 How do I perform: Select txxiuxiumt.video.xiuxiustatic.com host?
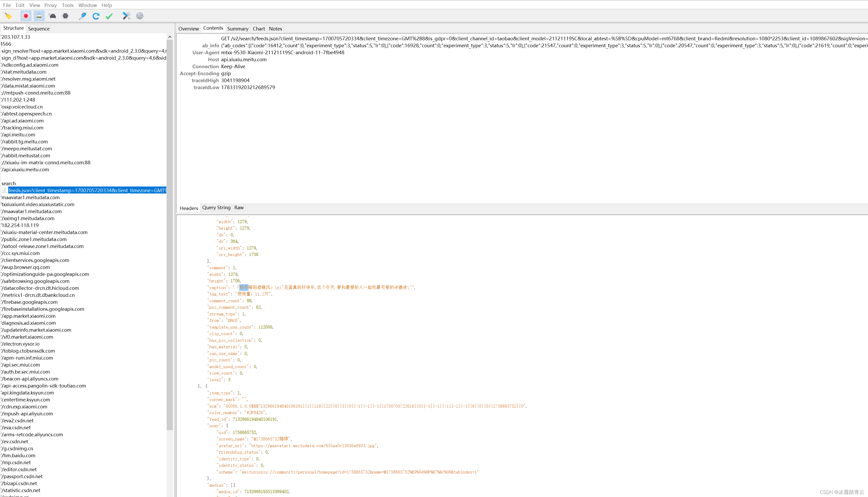(x=37, y=205)
